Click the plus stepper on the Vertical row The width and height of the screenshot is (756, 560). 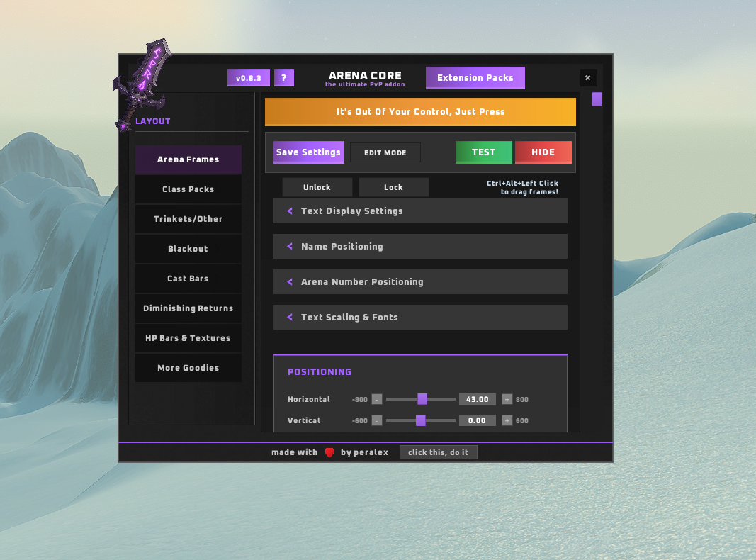(507, 420)
